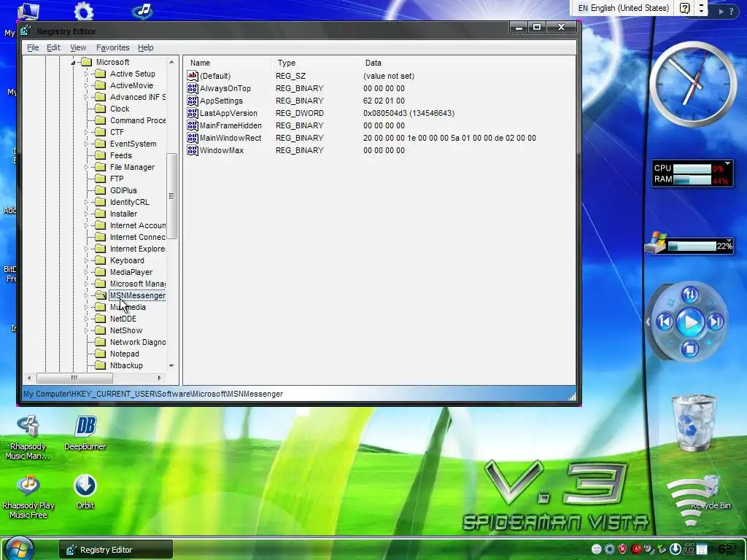Select the Notepad folder icon
This screenshot has width=747, height=560.
(101, 354)
